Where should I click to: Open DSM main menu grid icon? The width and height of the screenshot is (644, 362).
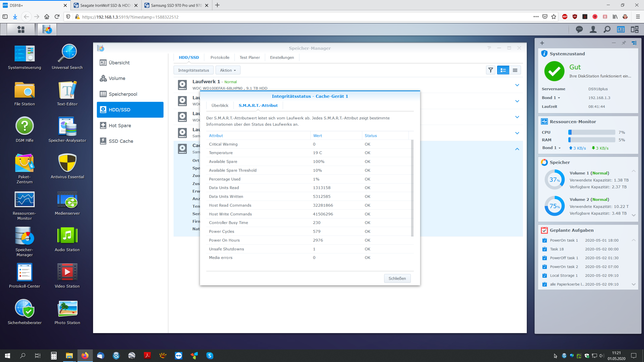pos(21,30)
